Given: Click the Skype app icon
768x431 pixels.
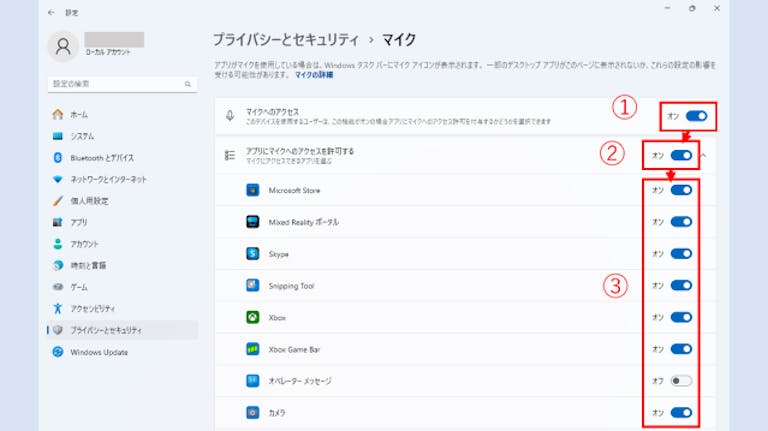Looking at the screenshot, I should [x=253, y=254].
